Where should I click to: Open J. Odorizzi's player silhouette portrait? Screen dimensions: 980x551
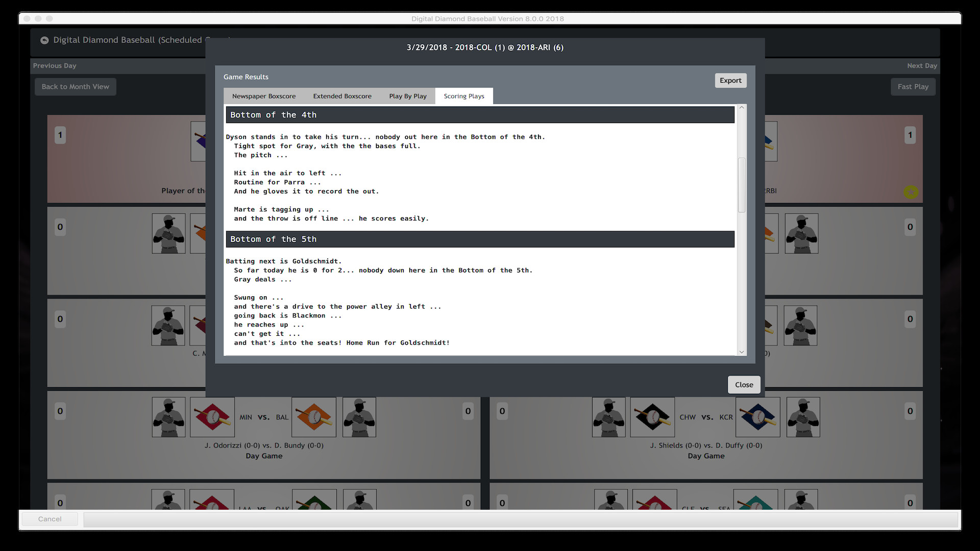pos(168,417)
